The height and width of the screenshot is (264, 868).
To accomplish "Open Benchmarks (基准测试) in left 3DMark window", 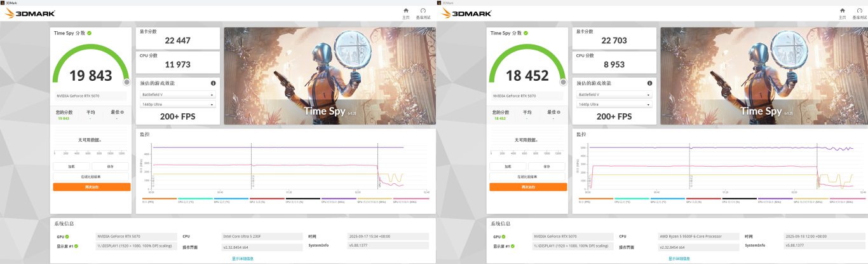I will [x=423, y=13].
